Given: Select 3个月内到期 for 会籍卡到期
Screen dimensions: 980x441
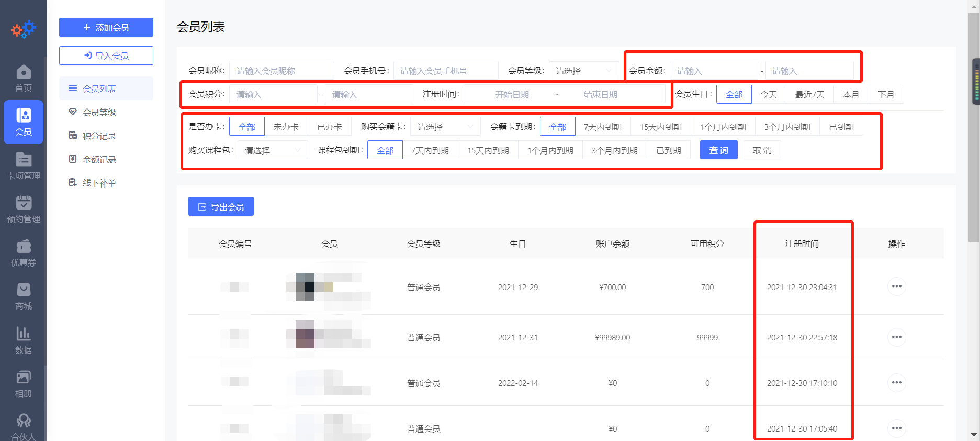Looking at the screenshot, I should pos(787,127).
